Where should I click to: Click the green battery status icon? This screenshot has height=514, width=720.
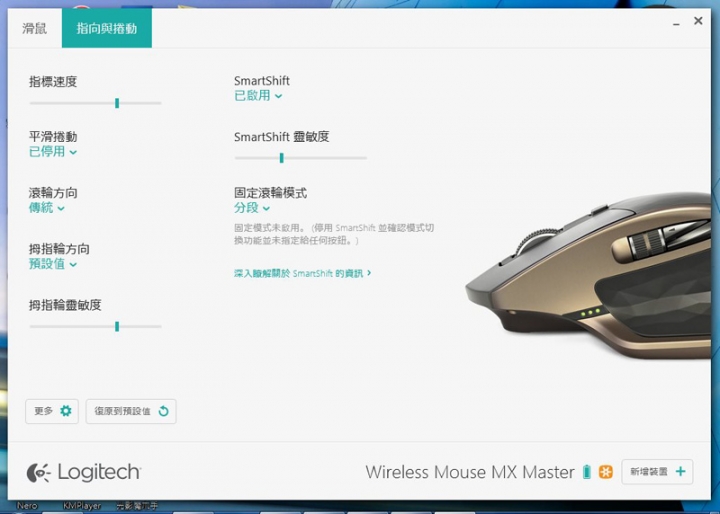(587, 472)
